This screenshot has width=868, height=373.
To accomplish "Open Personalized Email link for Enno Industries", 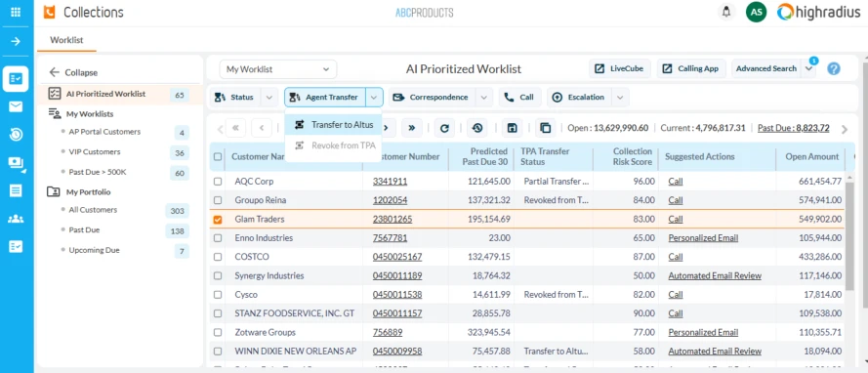I will click(x=703, y=238).
